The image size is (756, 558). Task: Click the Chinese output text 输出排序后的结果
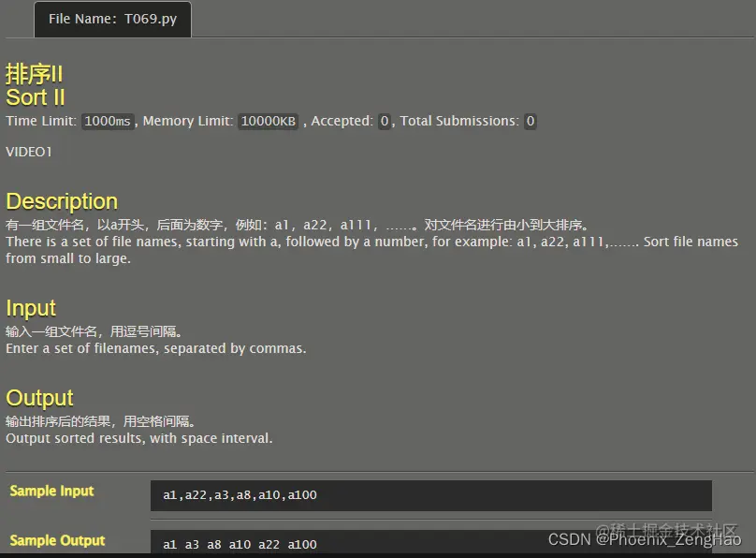(x=100, y=421)
